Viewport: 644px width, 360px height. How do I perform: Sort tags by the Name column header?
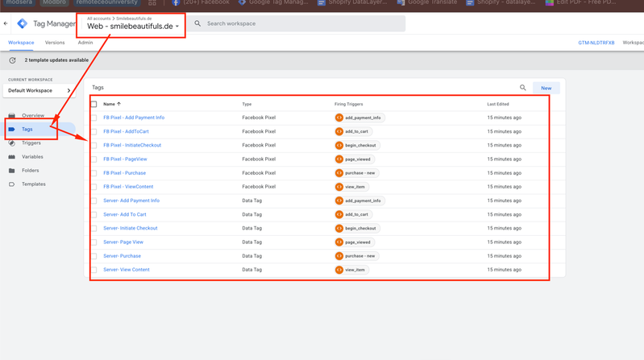[112, 104]
